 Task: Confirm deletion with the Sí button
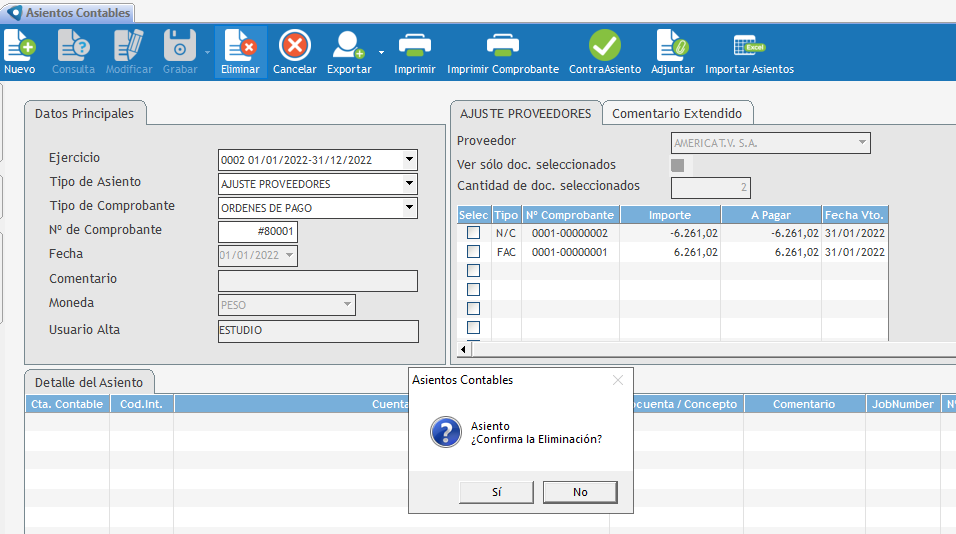tap(497, 492)
